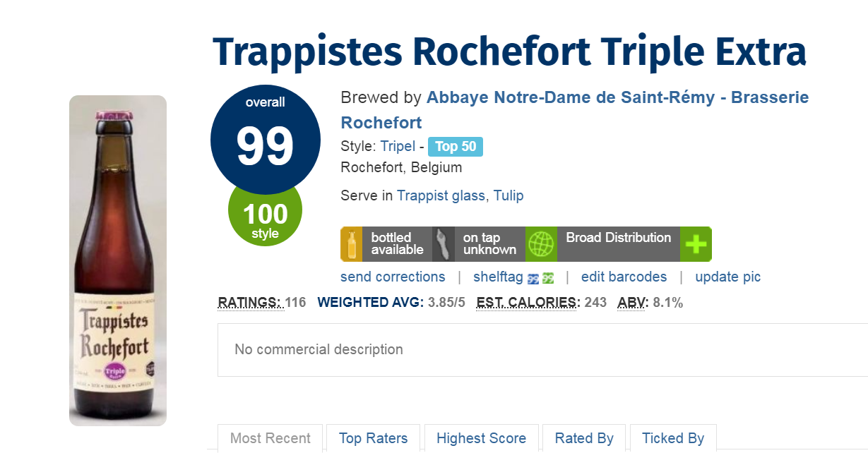
Task: Open the Highest Score tab
Action: click(x=481, y=438)
